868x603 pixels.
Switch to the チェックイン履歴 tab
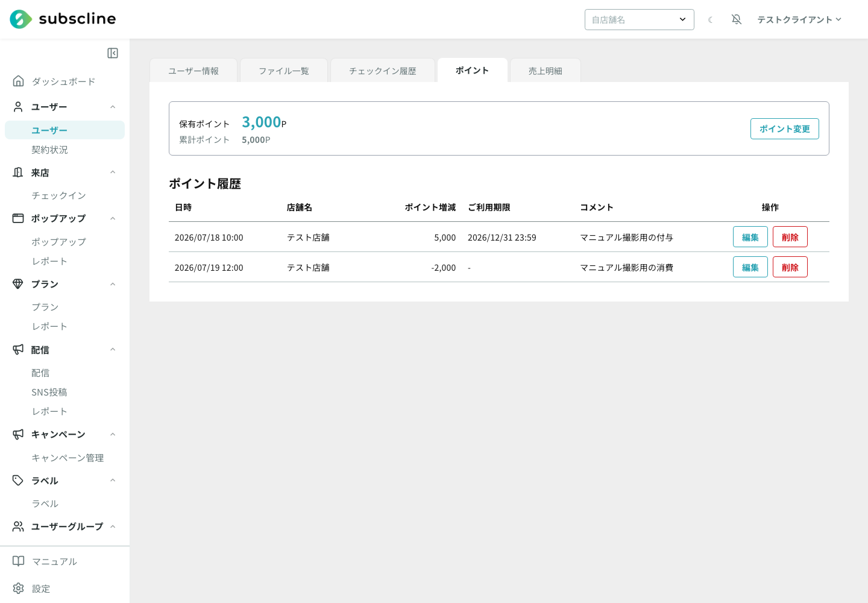pyautogui.click(x=383, y=71)
